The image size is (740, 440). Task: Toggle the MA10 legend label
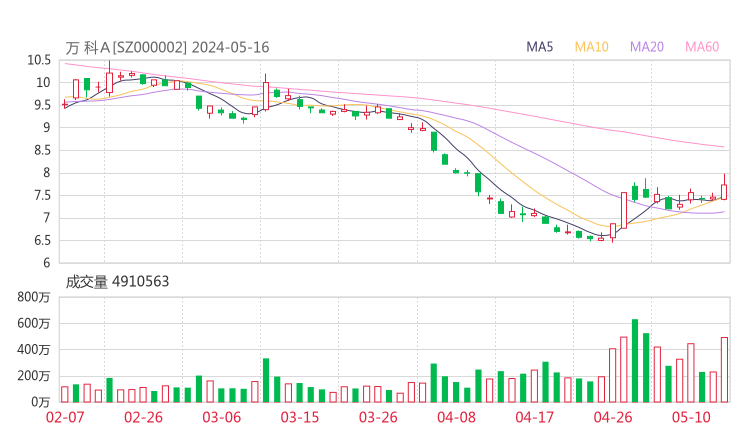click(591, 47)
